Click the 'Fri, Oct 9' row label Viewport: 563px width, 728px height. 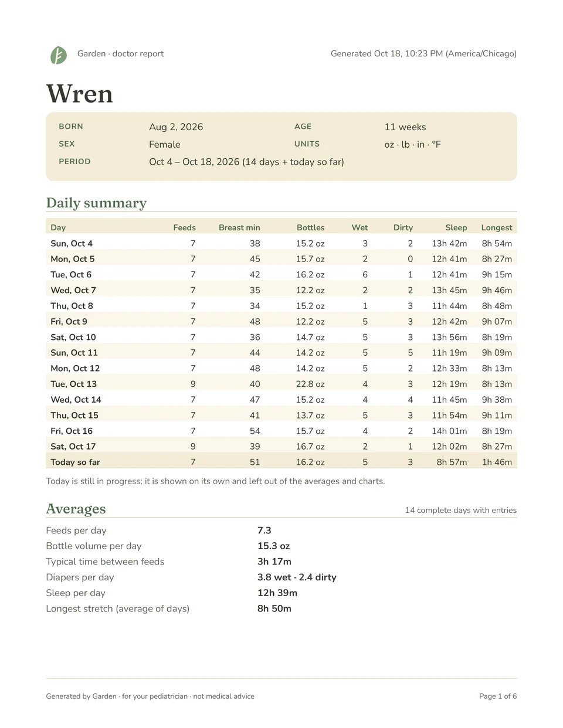pyautogui.click(x=69, y=321)
